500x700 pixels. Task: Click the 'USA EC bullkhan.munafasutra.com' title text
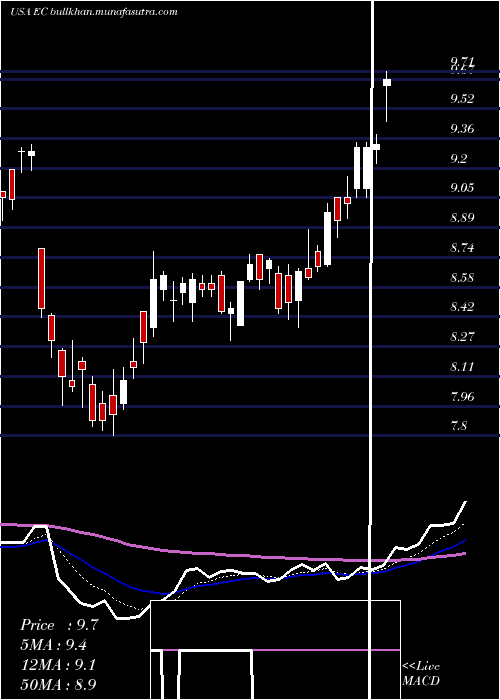click(x=94, y=12)
